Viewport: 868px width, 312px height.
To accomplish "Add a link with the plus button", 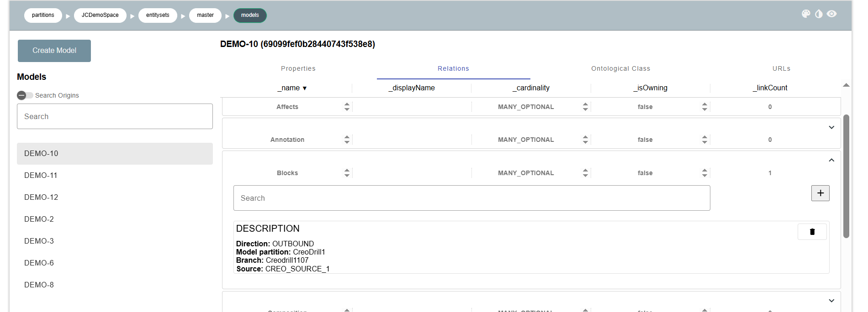I will coord(820,193).
